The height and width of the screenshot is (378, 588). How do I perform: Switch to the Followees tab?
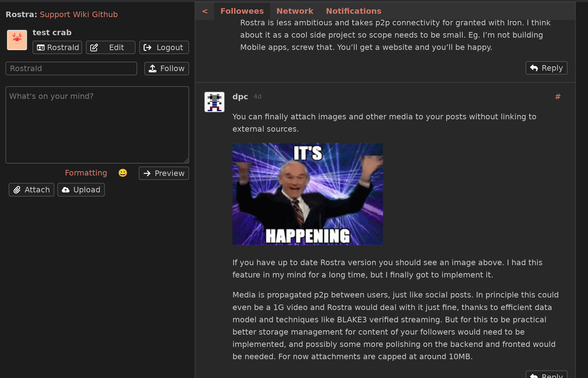tap(242, 11)
